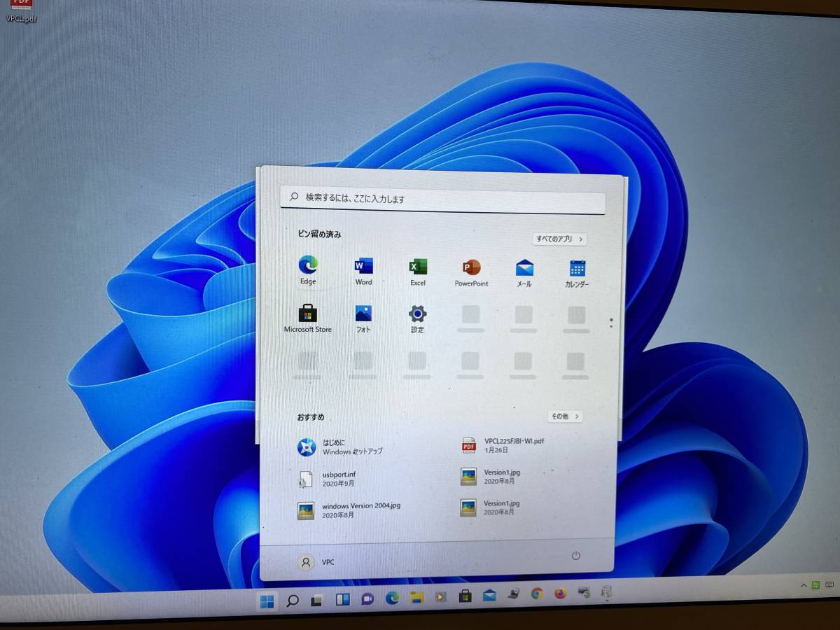
Task: Show hidden system tray icons chevron
Action: [x=804, y=584]
